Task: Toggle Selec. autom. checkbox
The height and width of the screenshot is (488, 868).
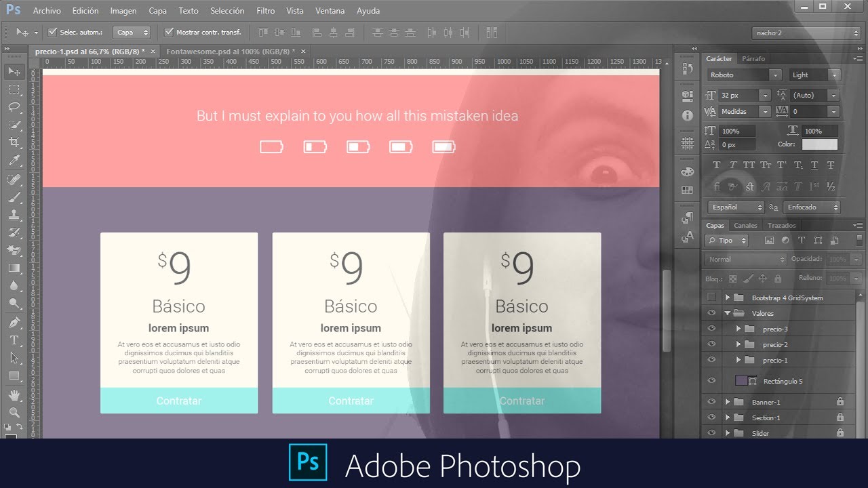Action: (53, 32)
